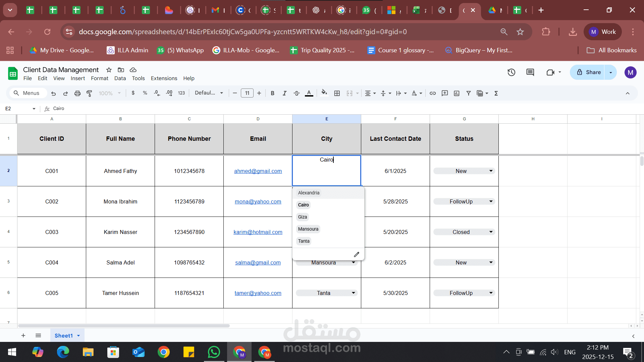Open the horizontal align dropdown arrow
The height and width of the screenshot is (362, 644).
pos(374,93)
